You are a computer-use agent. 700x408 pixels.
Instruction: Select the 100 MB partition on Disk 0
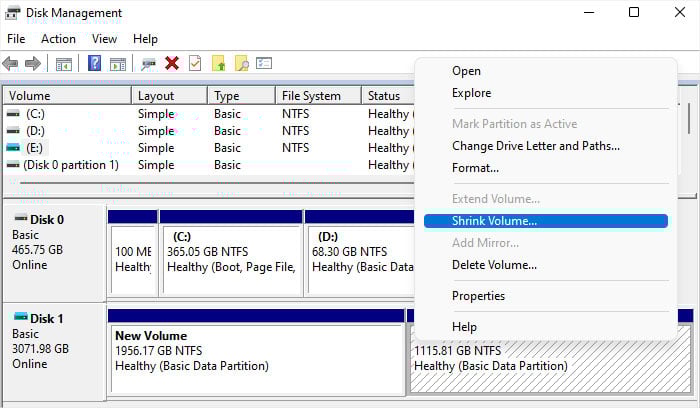click(x=133, y=261)
